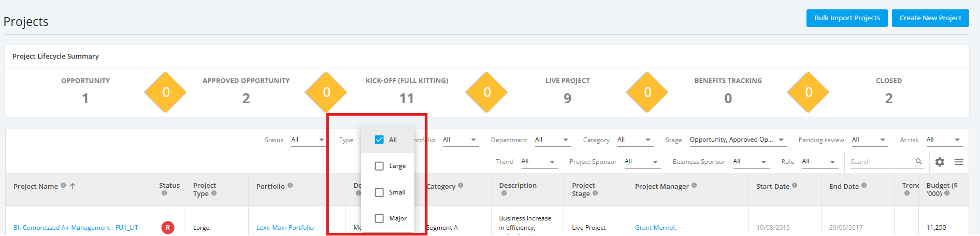Click the info icon beside Budget header
Viewport: 980px width, 236px height.
coord(947,193)
